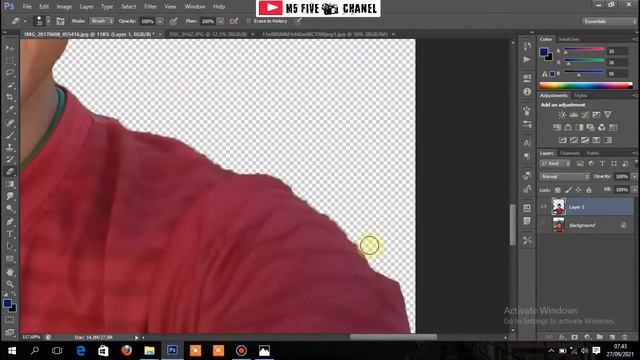Open the Opacity slider arrow in options bar

click(160, 21)
